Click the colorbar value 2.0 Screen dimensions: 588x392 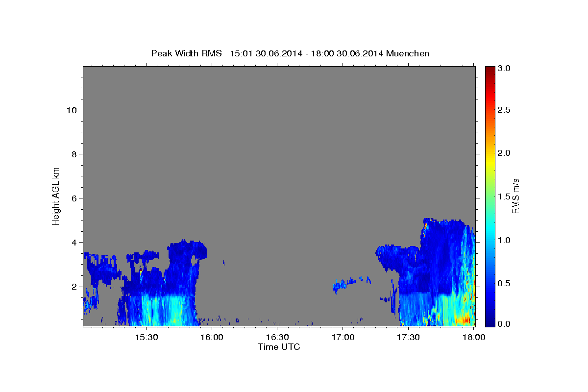(504, 153)
